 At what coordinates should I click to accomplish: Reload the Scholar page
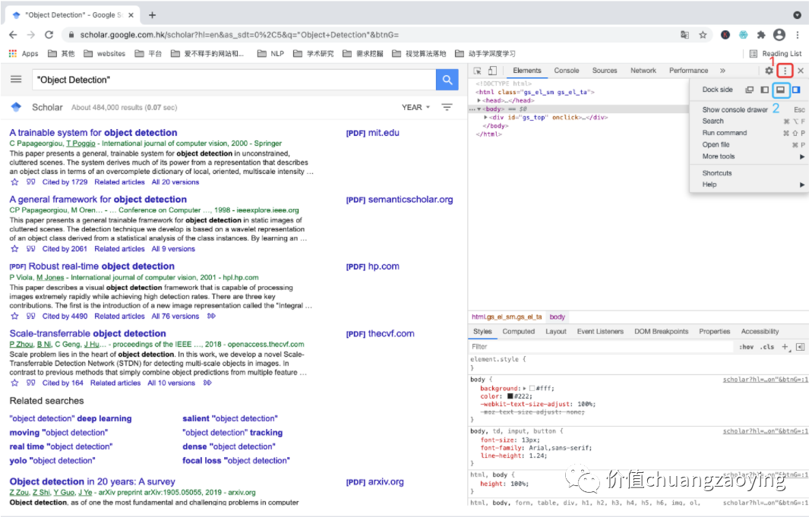point(49,35)
